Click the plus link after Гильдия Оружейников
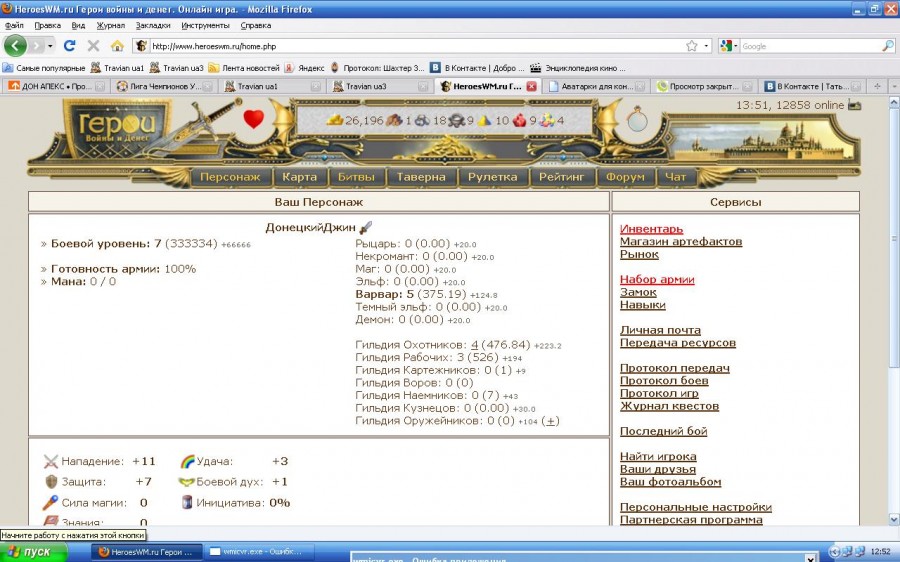This screenshot has height=562, width=900. click(550, 421)
